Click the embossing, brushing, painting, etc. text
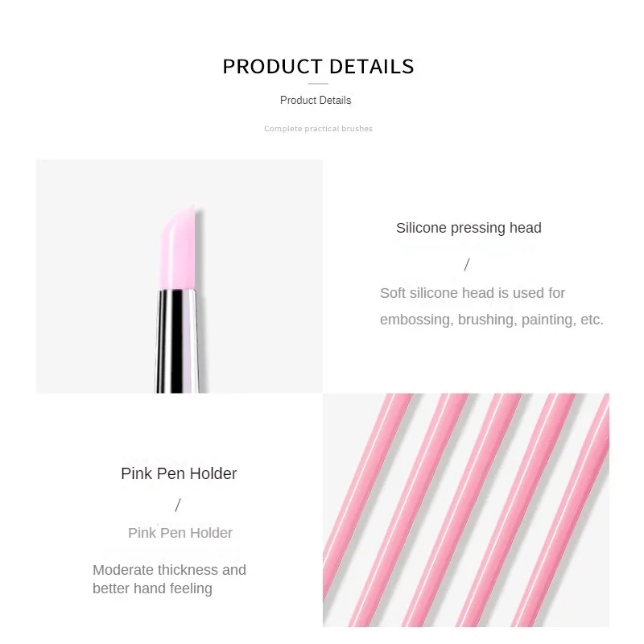This screenshot has height=644, width=644. tap(492, 320)
